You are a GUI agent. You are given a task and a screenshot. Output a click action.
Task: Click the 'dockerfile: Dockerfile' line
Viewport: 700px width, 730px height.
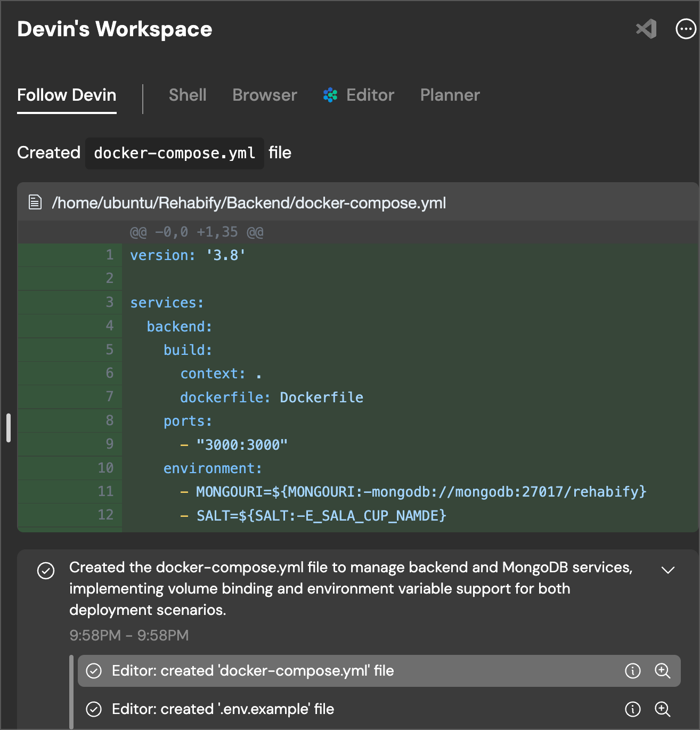click(x=272, y=397)
